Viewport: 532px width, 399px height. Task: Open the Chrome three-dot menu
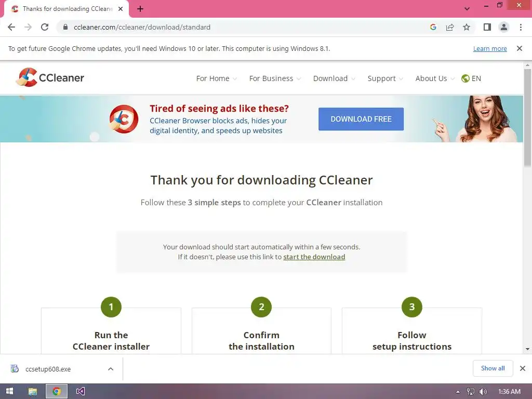tap(521, 27)
